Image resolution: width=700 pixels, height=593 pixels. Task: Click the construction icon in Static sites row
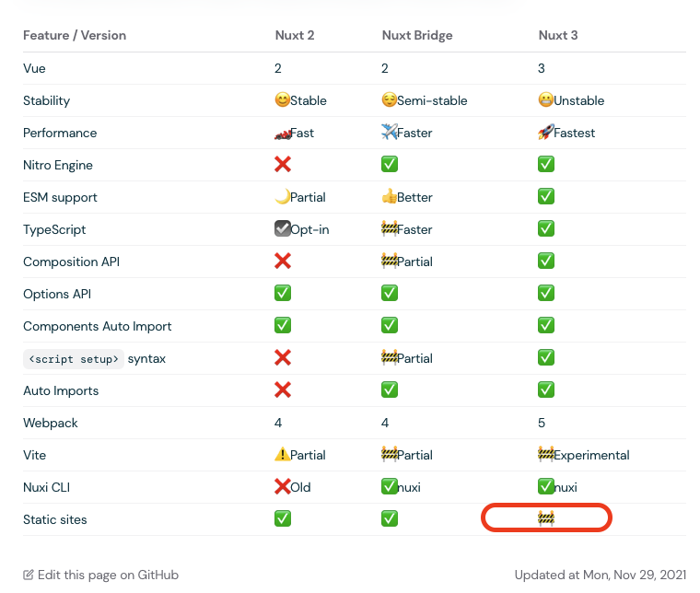(546, 519)
